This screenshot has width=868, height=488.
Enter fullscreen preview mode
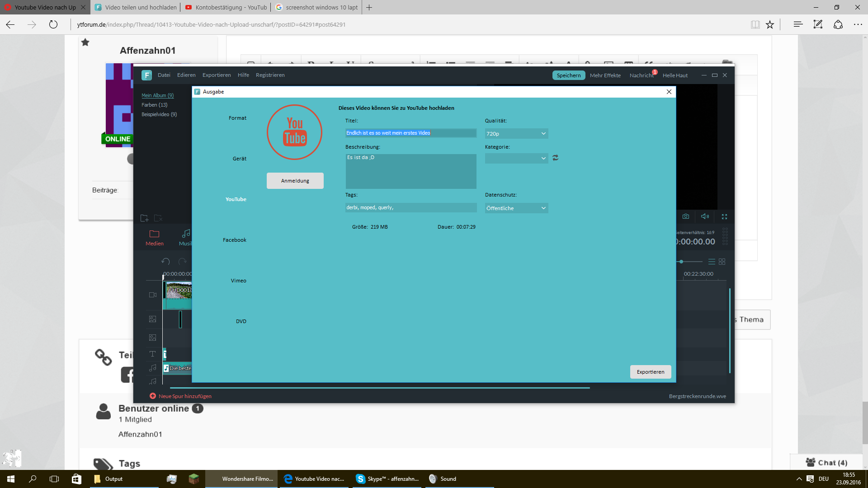724,217
